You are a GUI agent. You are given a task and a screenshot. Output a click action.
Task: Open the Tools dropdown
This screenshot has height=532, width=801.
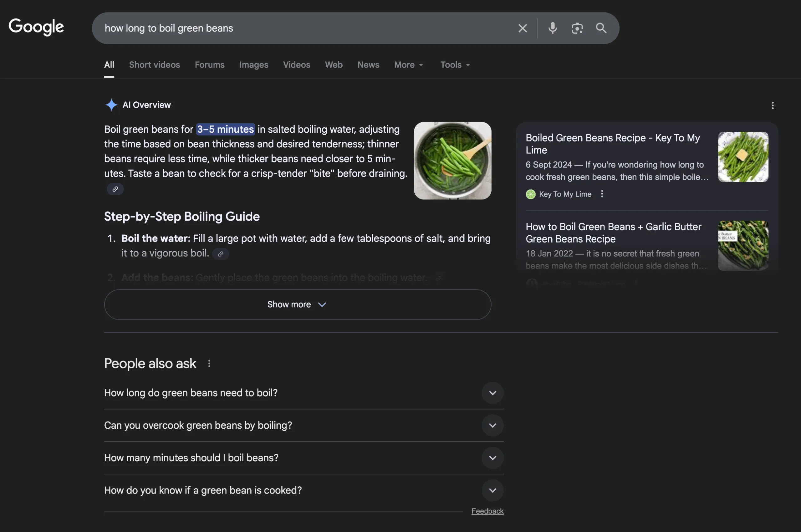455,65
